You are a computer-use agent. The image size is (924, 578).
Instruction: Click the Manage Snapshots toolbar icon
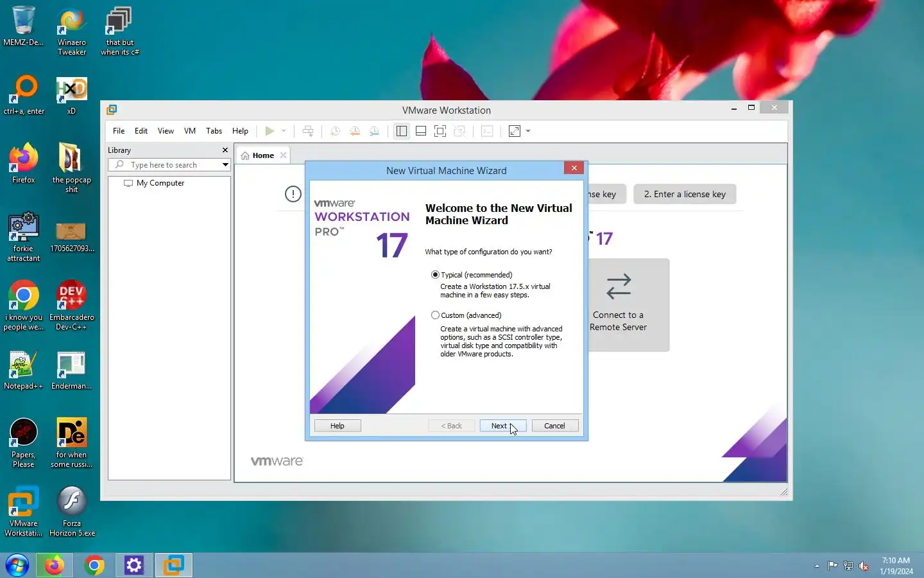[x=374, y=131]
